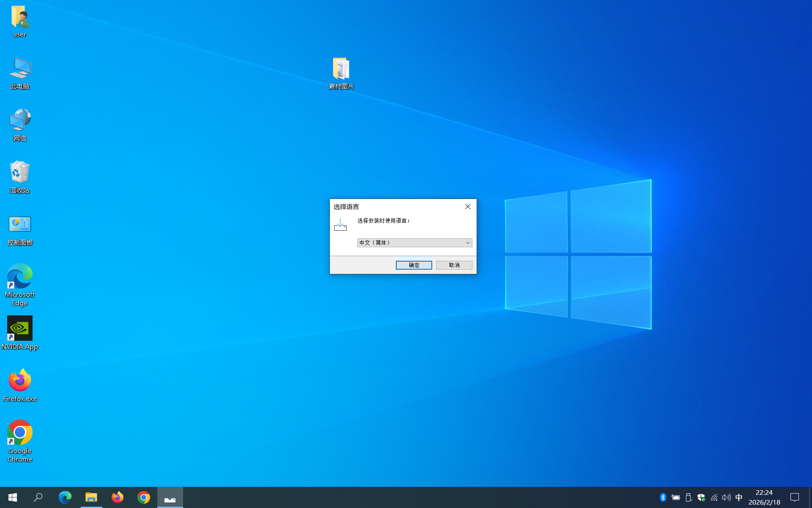Open the notification center icon
812x508 pixels.
pos(795,497)
